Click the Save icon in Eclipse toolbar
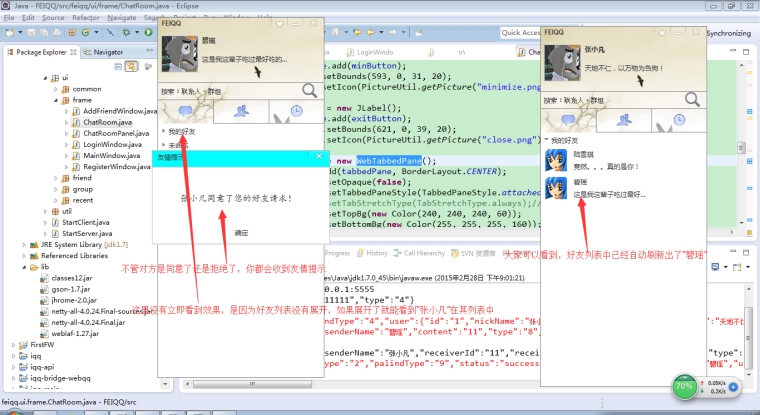Image resolution: width=760 pixels, height=415 pixels. coord(32,32)
